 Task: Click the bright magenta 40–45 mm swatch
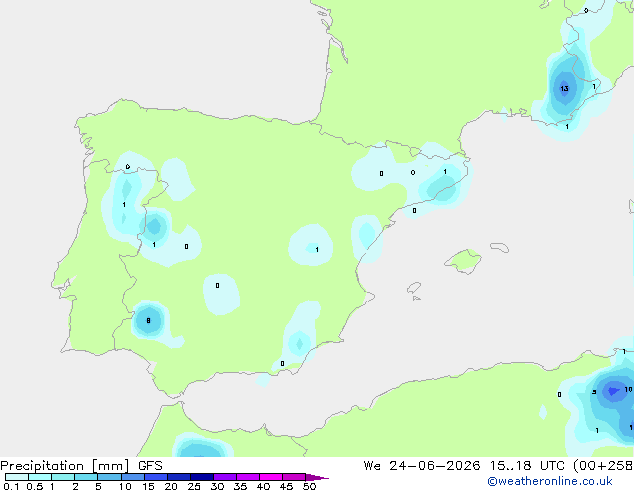[x=271, y=477]
